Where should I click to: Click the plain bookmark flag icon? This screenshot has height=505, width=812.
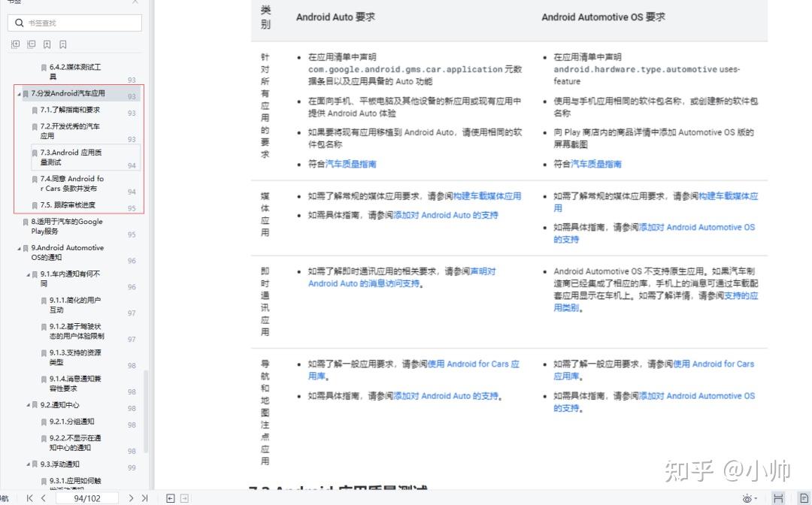coord(62,44)
